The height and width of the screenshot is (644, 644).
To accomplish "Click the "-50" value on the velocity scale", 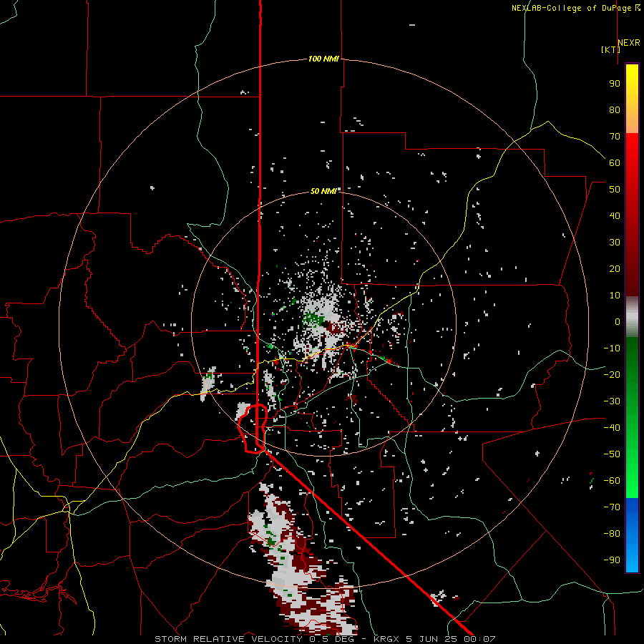I will 612,454.
